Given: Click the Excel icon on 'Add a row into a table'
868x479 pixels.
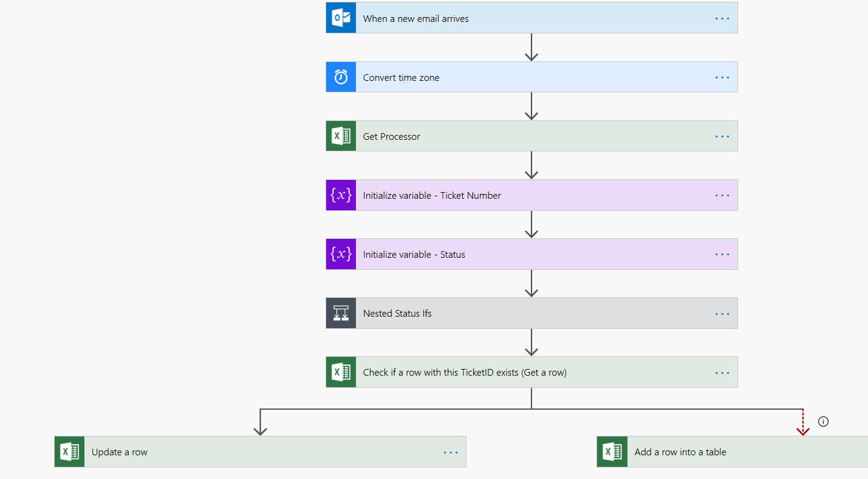Looking at the screenshot, I should point(612,451).
